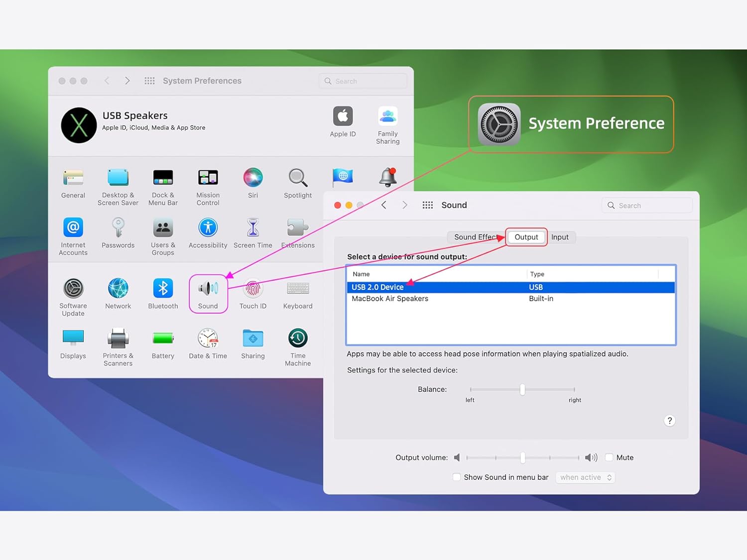Open Internet Accounts preferences
Viewport: 747px width, 560px height.
pos(73,236)
